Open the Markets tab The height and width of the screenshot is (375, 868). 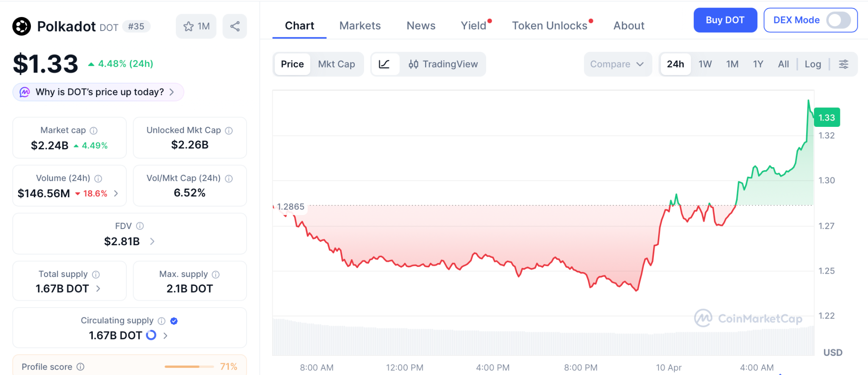pos(360,26)
